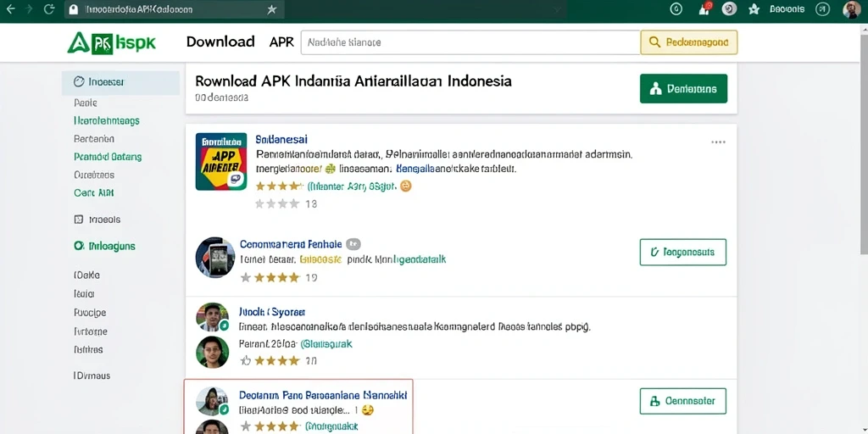This screenshot has width=868, height=434.
Task: Click the APR nav item
Action: (281, 42)
